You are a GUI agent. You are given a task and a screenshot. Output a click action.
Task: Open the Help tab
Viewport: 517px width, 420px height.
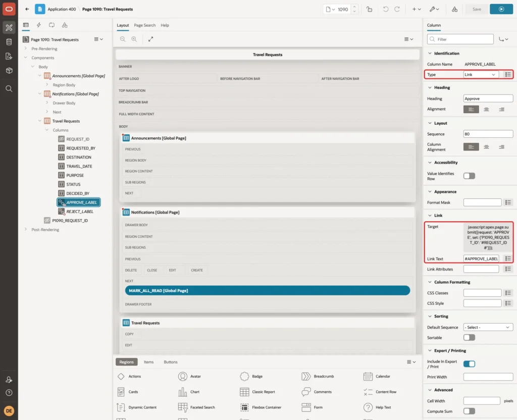pyautogui.click(x=165, y=25)
